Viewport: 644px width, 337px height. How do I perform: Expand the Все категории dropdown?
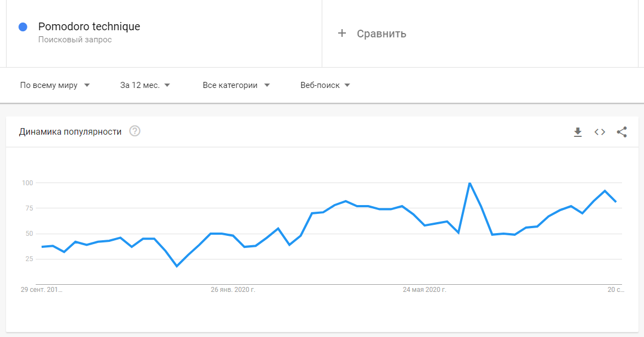[236, 85]
